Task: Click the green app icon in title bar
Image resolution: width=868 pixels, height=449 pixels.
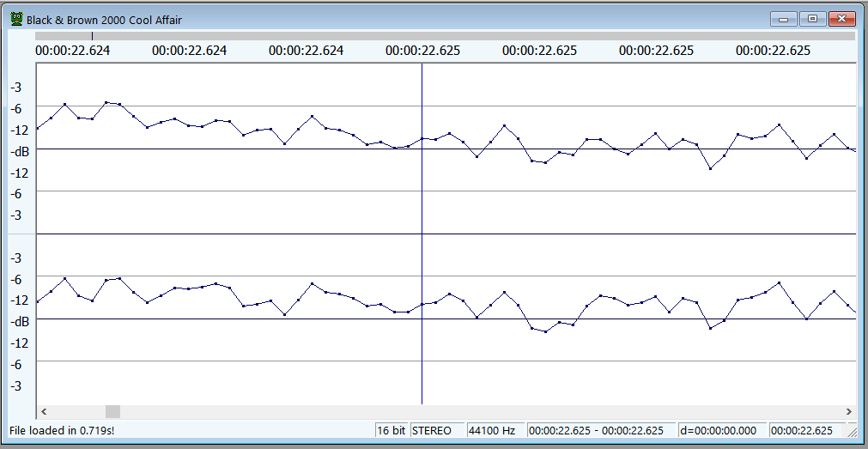Action: pos(17,20)
